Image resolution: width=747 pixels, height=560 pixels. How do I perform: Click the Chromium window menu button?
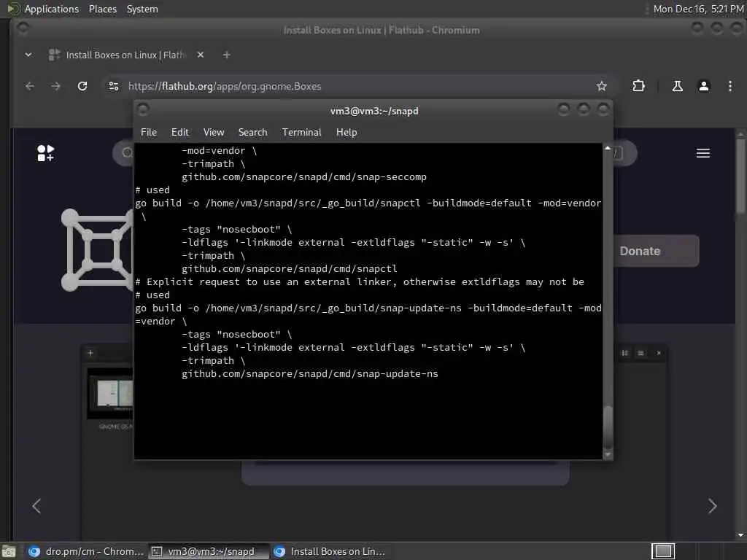23,28
